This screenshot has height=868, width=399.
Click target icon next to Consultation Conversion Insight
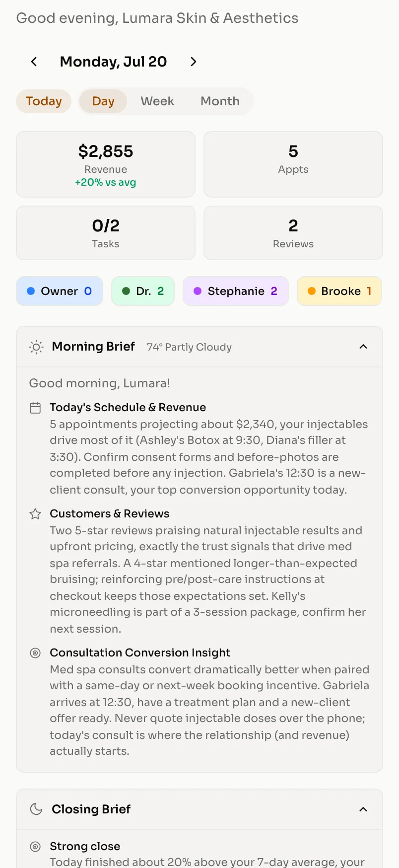click(x=35, y=653)
